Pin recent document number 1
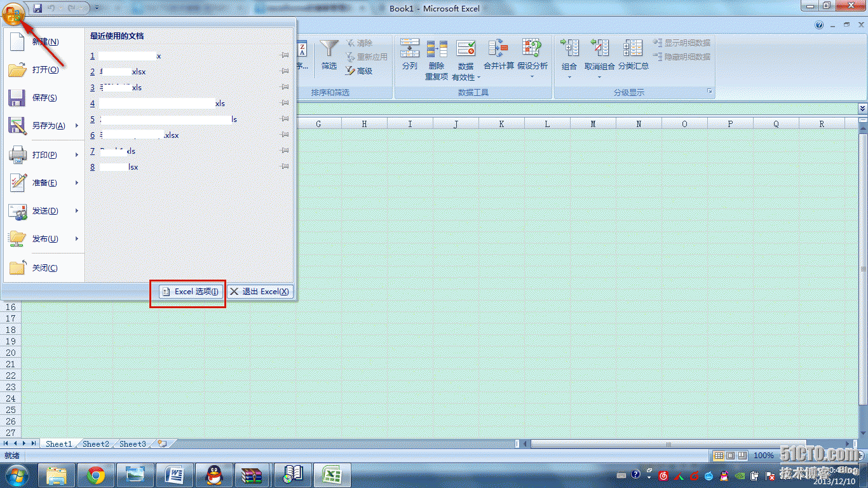This screenshot has height=488, width=868. [285, 56]
